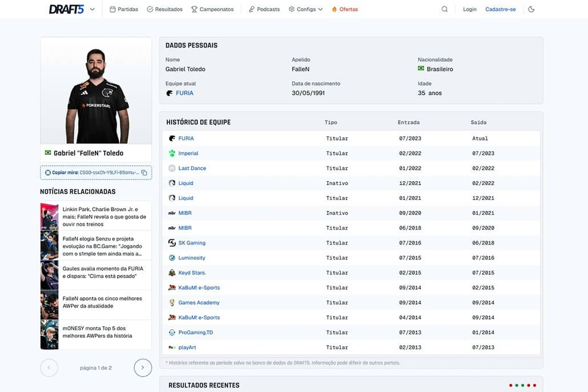This screenshot has width=588, height=392.
Task: Click the Cadastre-se link
Action: point(500,9)
